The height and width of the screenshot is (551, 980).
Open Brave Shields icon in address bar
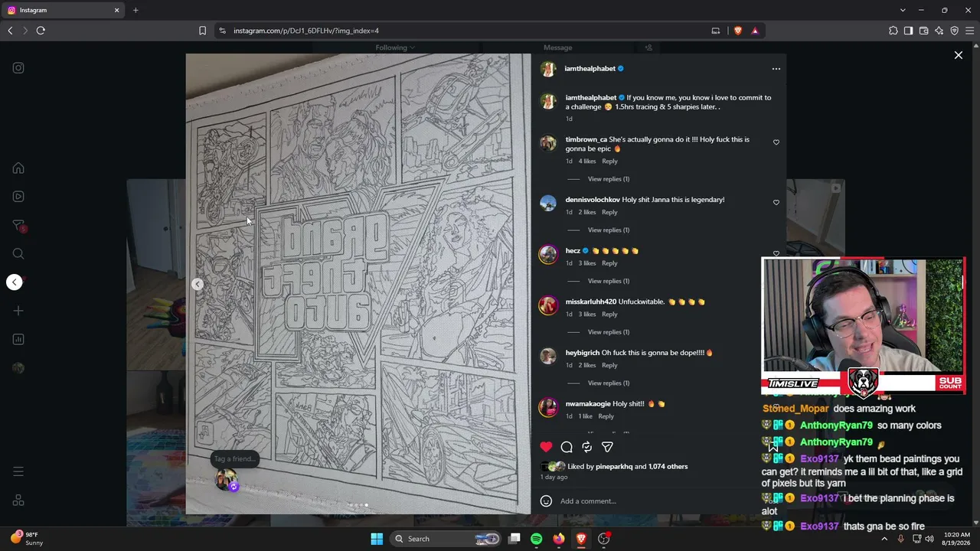[x=738, y=31]
